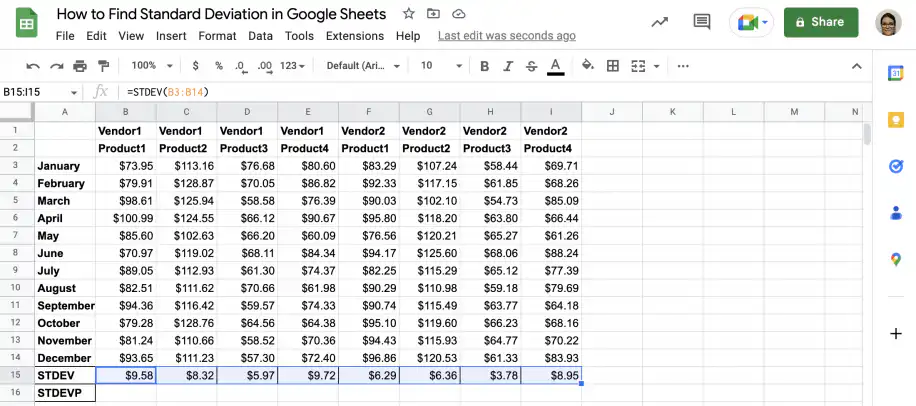Select the $9.58 standard deviation cell
Image resolution: width=916 pixels, height=406 pixels.
(126, 376)
